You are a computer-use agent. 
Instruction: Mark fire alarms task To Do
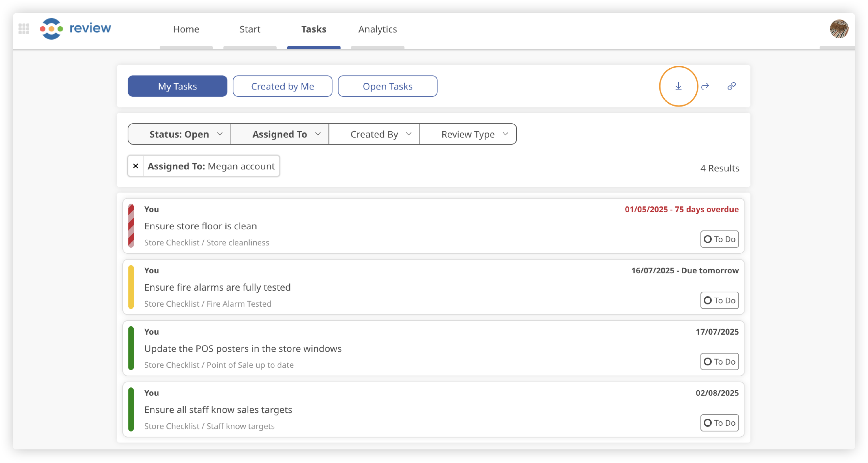(719, 301)
